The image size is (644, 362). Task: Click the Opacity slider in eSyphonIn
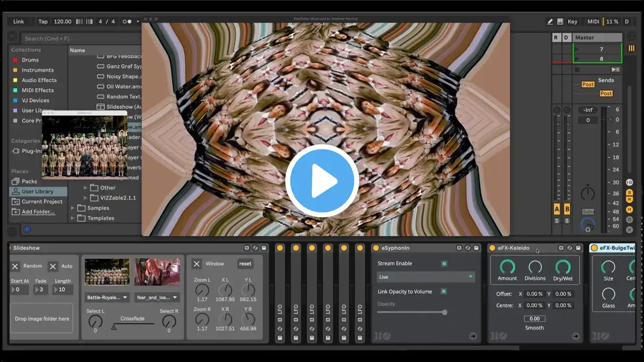(412, 312)
